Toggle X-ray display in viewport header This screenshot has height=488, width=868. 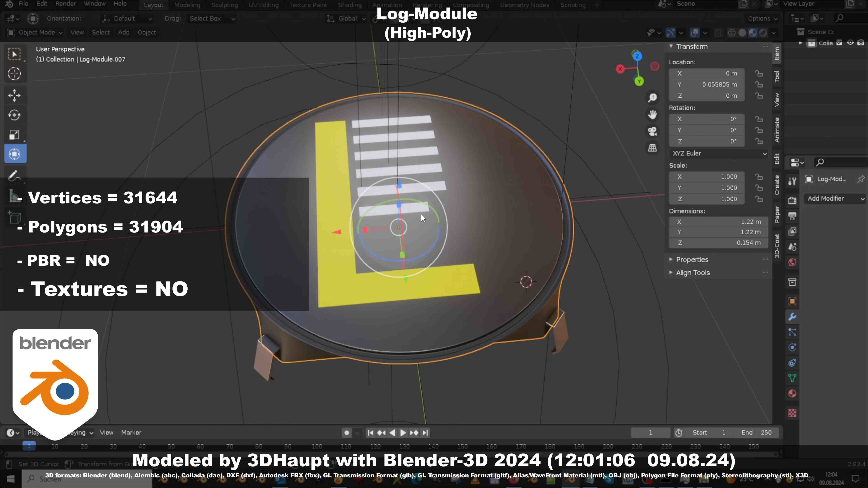[x=718, y=33]
